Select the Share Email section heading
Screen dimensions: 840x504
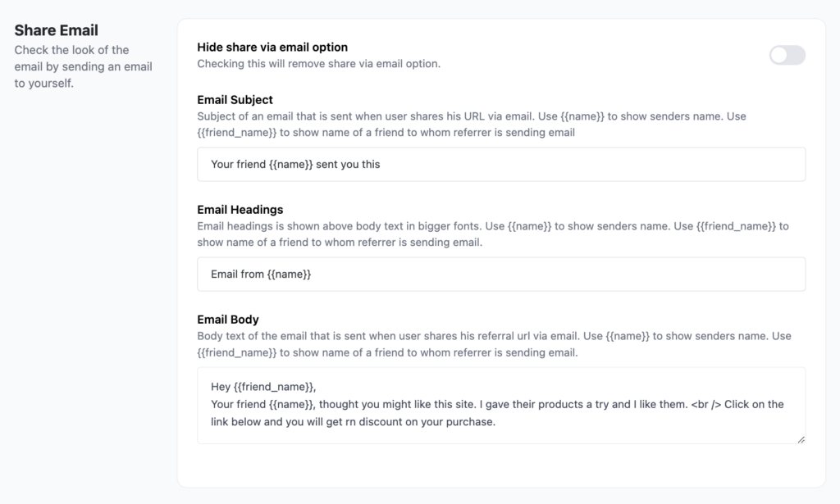56,30
